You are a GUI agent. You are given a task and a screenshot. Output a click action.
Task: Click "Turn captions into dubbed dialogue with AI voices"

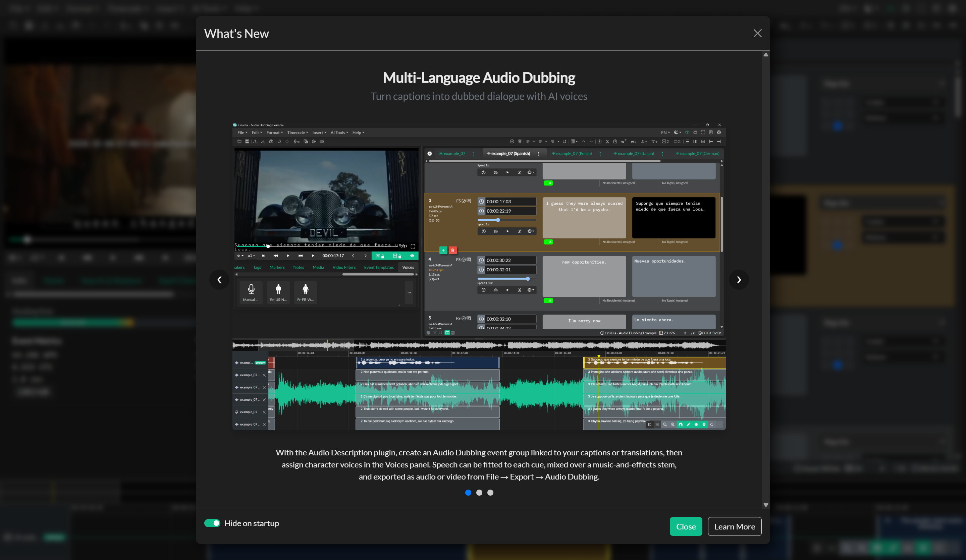click(x=479, y=96)
